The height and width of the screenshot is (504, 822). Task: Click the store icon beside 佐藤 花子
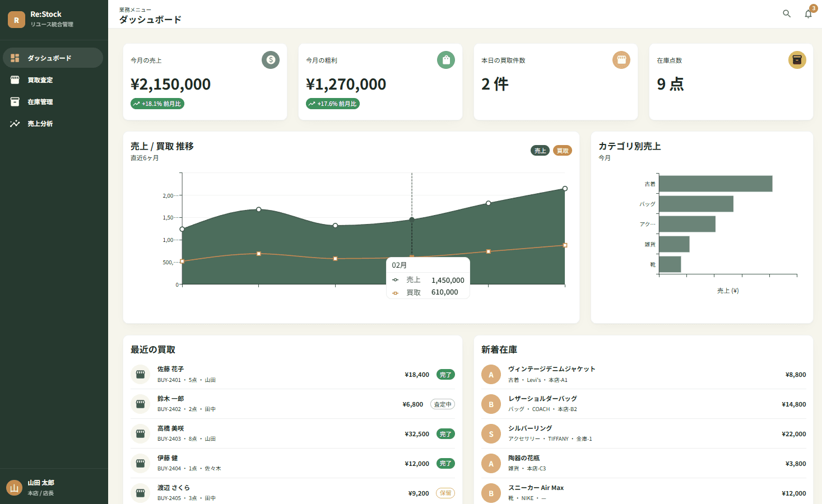(x=141, y=374)
